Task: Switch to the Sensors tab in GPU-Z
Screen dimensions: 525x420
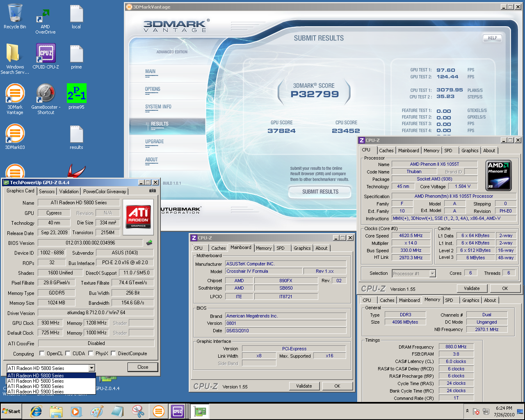Action: coord(47,192)
